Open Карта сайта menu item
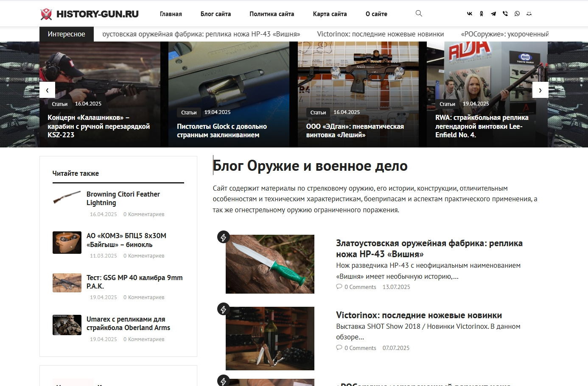 coord(330,14)
